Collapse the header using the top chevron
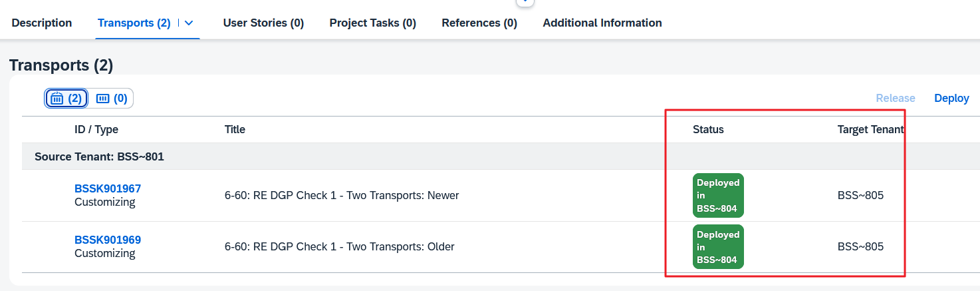Viewport: 980px width, 291px height. (x=525, y=2)
